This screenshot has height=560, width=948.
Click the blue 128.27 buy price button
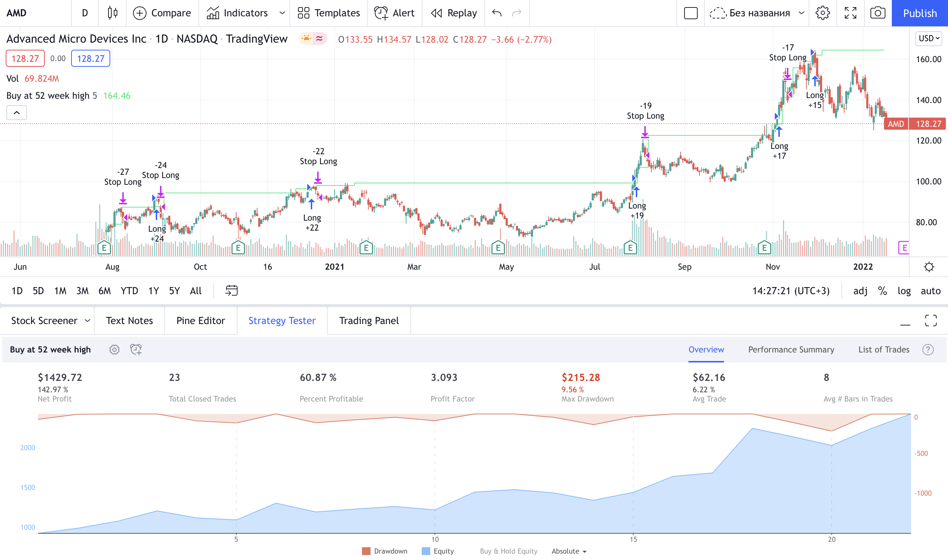tap(91, 59)
